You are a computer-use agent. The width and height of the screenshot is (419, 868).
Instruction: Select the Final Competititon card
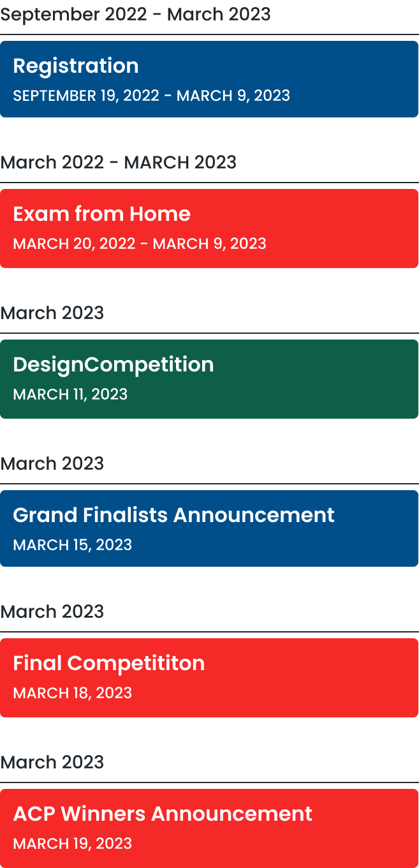pyautogui.click(x=209, y=678)
